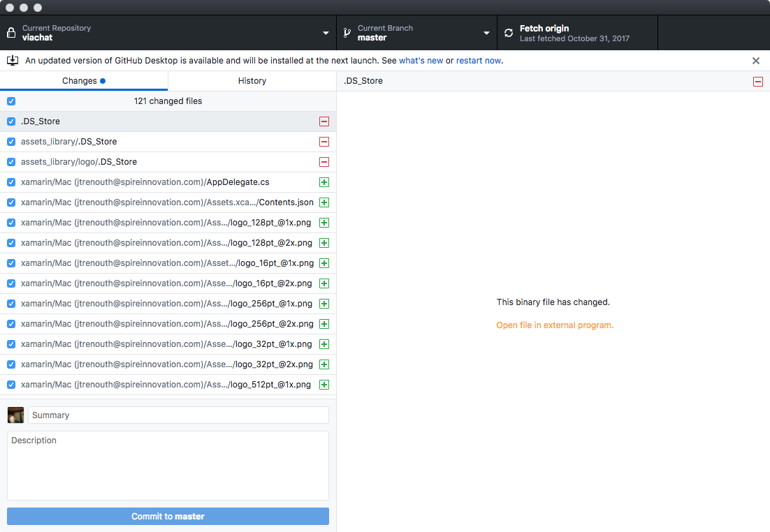
Task: Uncheck the logo_512pt_@1x.png checkbox
Action: pos(11,385)
